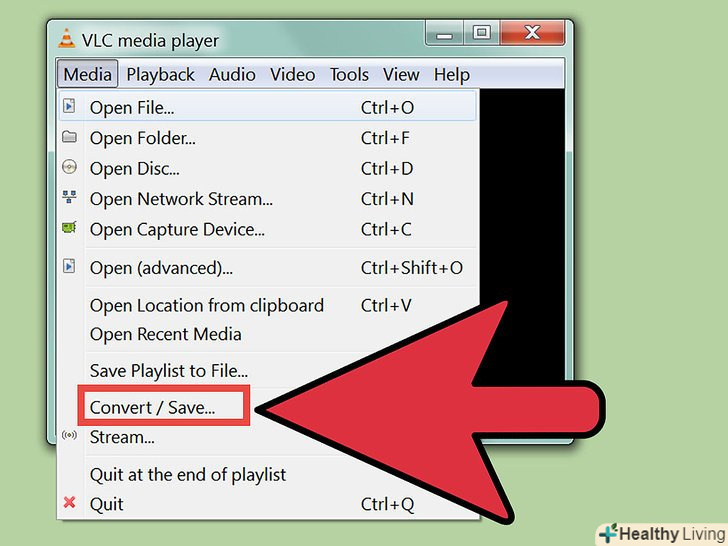Open the Tools menu
The height and width of the screenshot is (546, 728).
pos(349,75)
